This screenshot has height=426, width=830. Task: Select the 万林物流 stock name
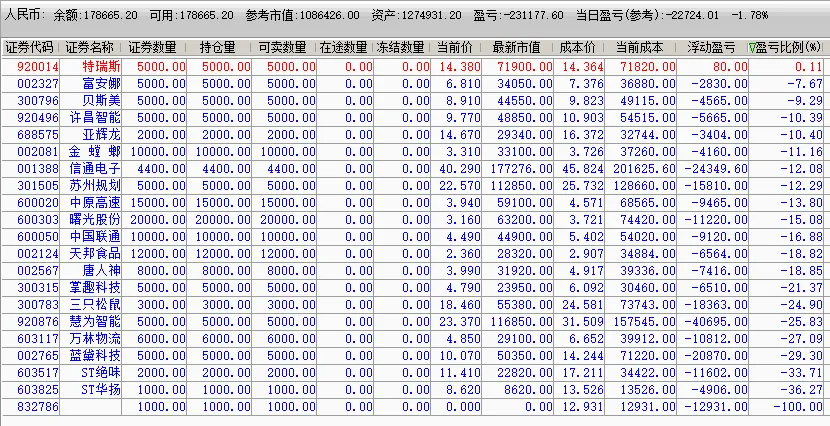click(95, 339)
